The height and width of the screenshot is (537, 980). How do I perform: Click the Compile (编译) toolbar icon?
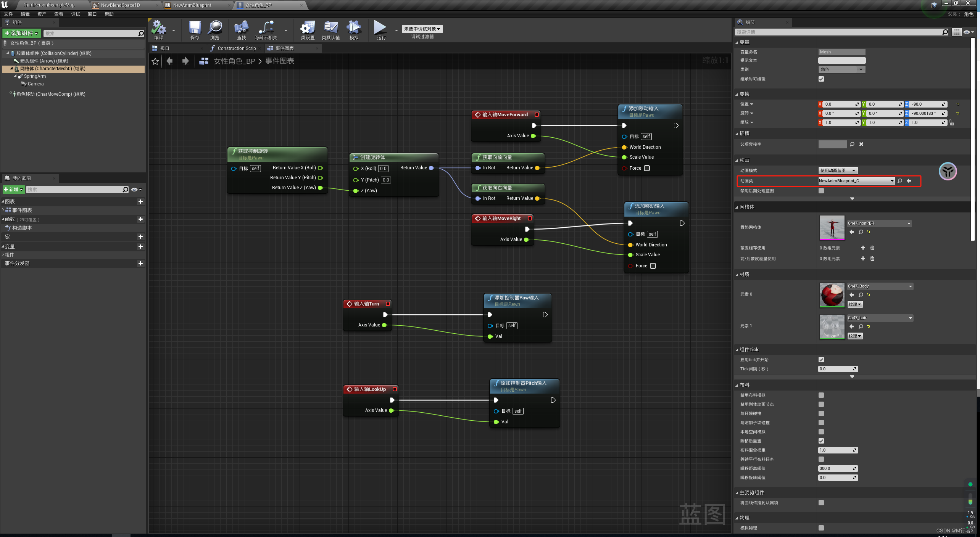tap(158, 28)
